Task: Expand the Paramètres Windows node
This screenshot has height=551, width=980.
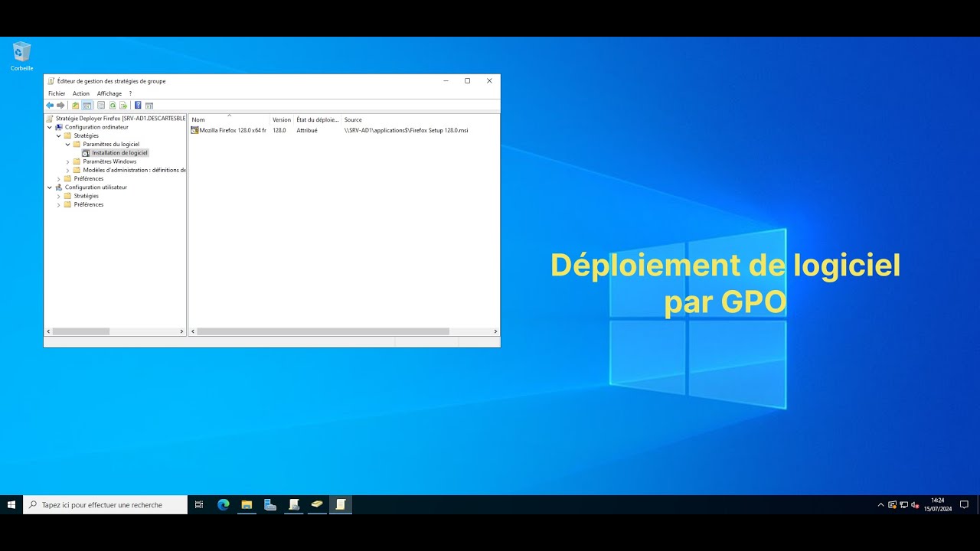Action: click(67, 161)
